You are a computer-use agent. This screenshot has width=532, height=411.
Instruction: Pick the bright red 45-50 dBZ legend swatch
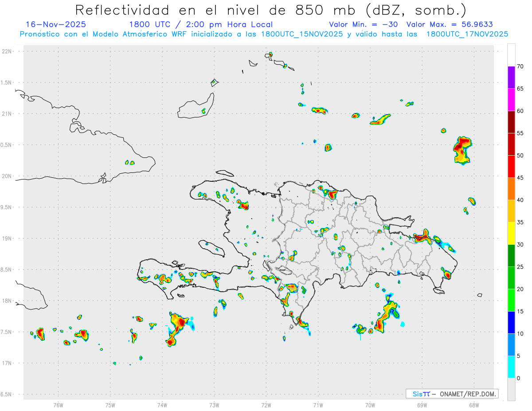click(511, 167)
